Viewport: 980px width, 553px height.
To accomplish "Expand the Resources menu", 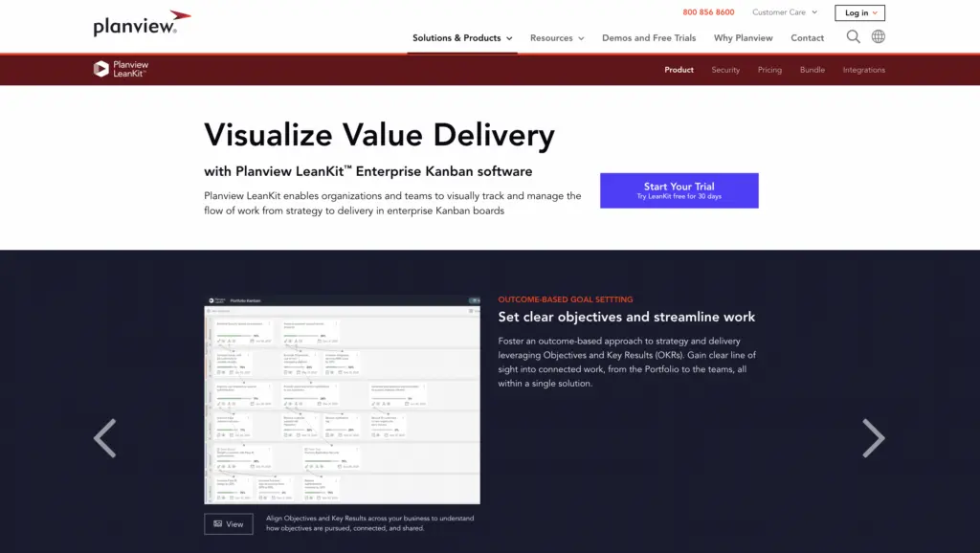I will pyautogui.click(x=557, y=38).
